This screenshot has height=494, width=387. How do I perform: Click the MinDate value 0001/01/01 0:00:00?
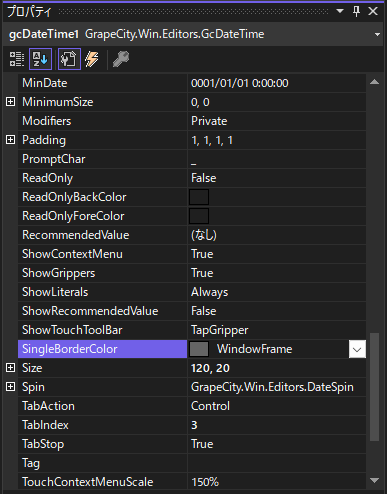pos(240,83)
